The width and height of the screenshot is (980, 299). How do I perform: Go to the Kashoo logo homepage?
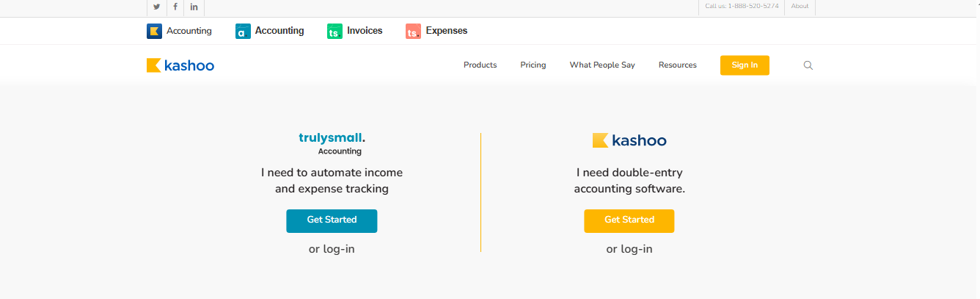point(180,65)
